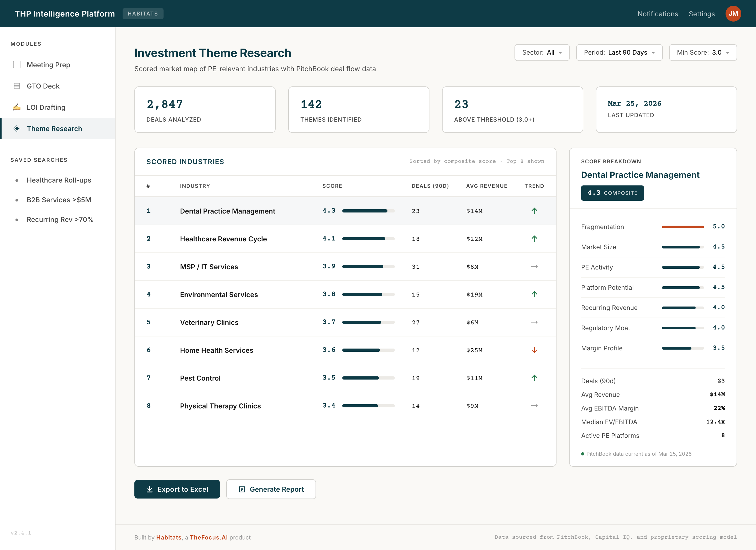Screen dimensions: 756x550
Task: Click the TheFocus.AI footer link
Action: tap(209, 537)
